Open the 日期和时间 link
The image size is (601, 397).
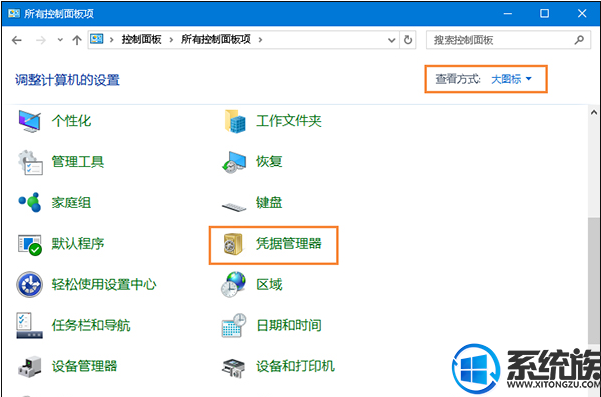[x=289, y=325]
